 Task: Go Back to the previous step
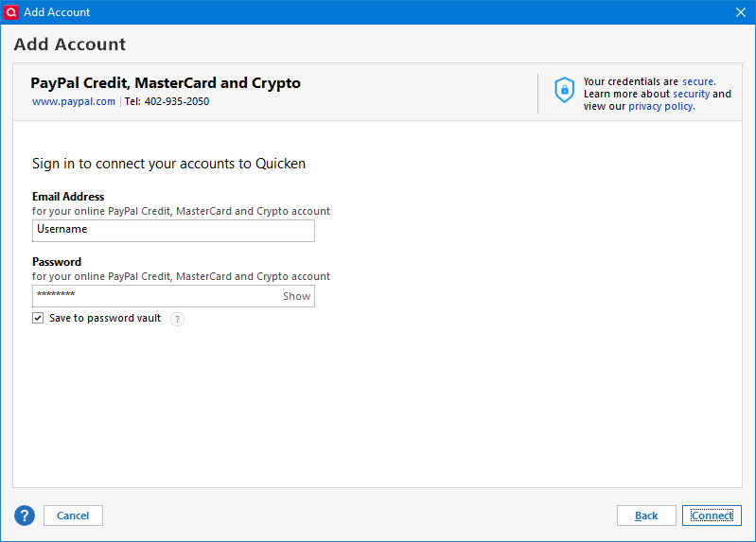(x=646, y=516)
